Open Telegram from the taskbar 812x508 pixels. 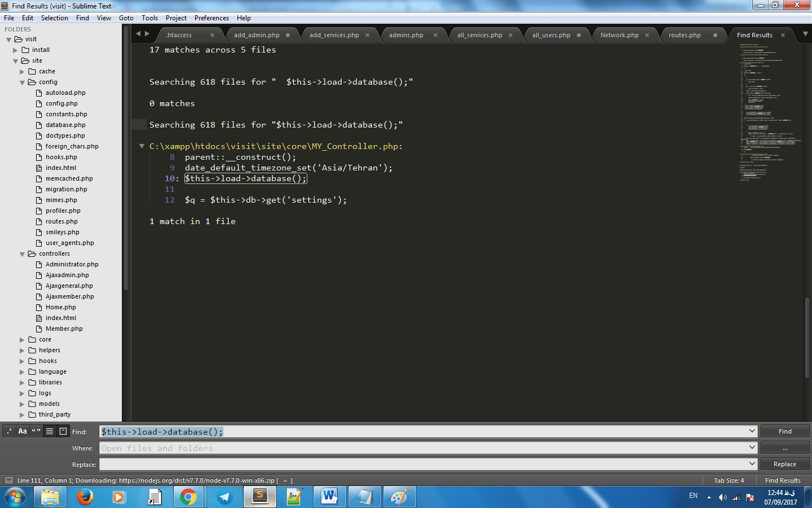pos(224,497)
